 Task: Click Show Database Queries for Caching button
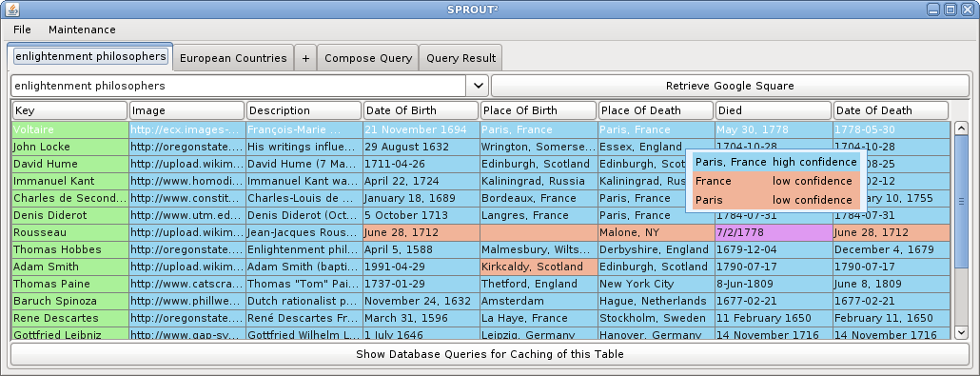tap(490, 354)
